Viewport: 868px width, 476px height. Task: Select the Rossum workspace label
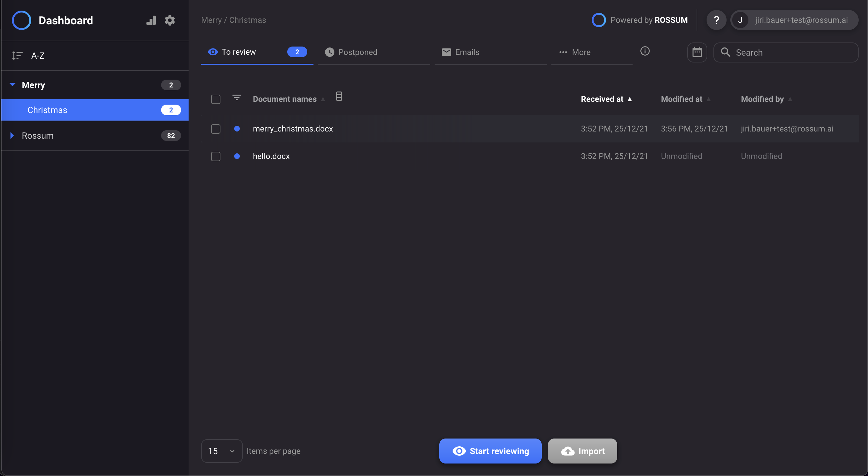tap(38, 136)
